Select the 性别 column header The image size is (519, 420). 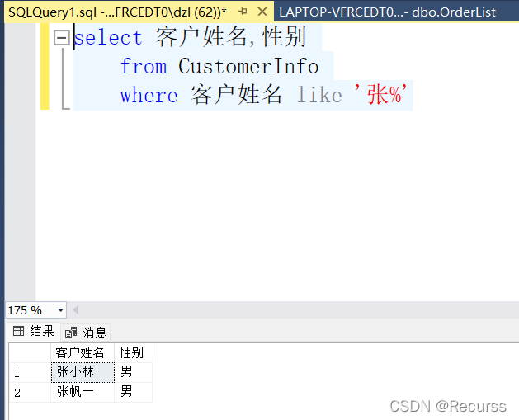coord(134,353)
